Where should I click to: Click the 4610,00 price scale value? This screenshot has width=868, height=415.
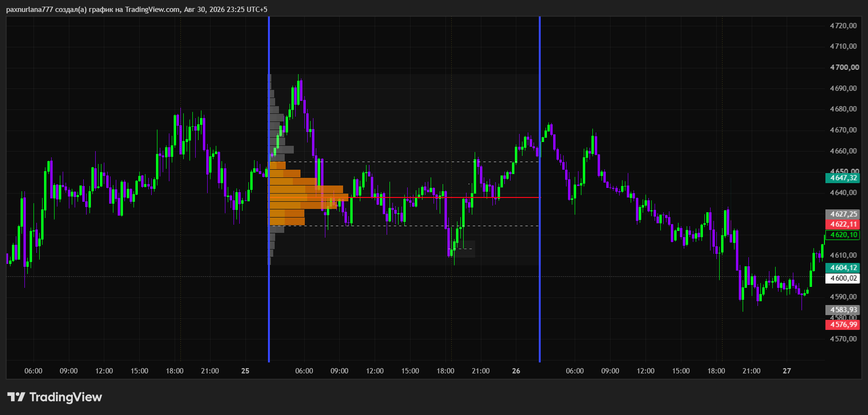(843, 255)
